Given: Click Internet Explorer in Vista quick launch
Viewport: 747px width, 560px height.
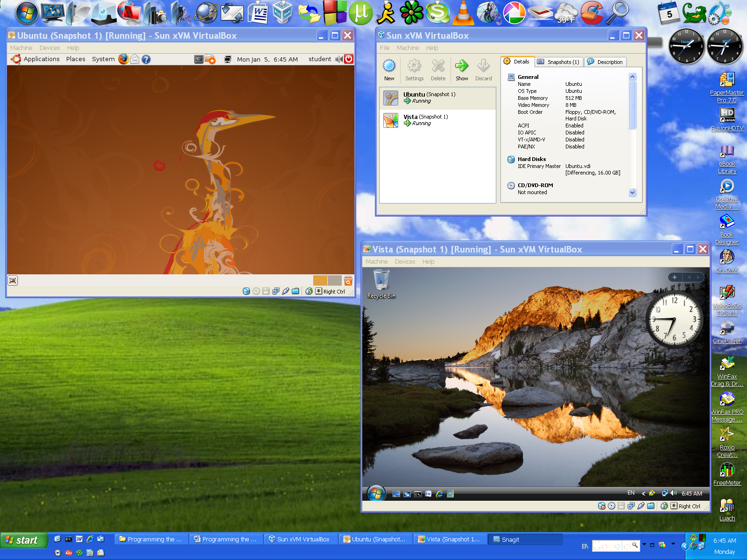Looking at the screenshot, I should [x=439, y=494].
